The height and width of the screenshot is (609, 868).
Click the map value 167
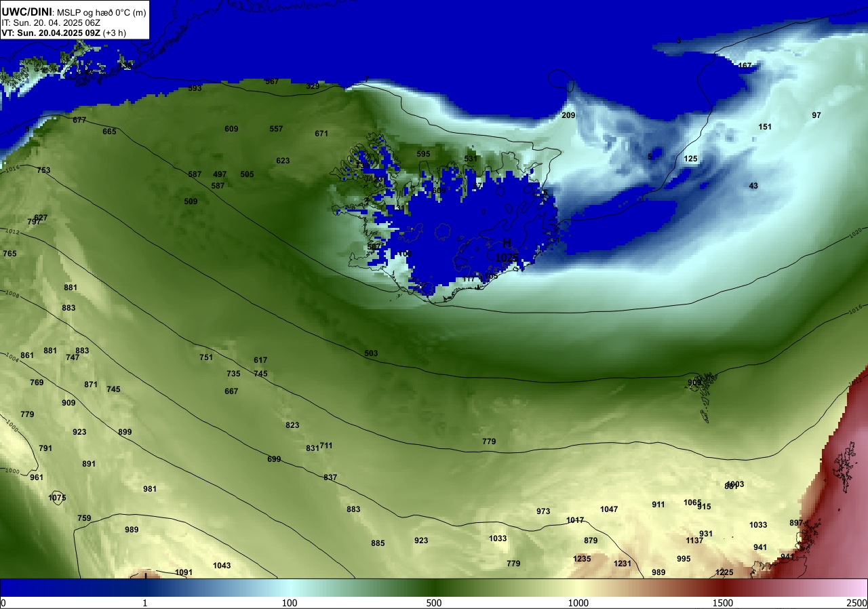coord(745,66)
